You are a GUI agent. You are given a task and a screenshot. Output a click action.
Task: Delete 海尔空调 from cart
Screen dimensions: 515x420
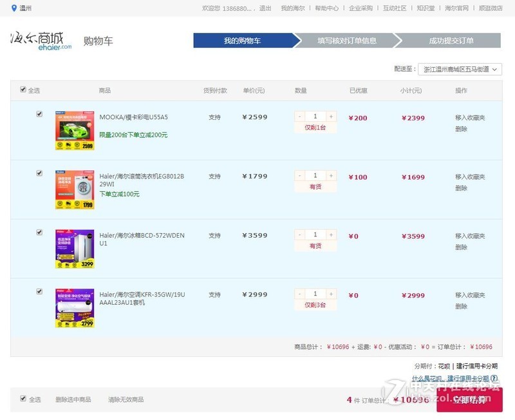[461, 306]
